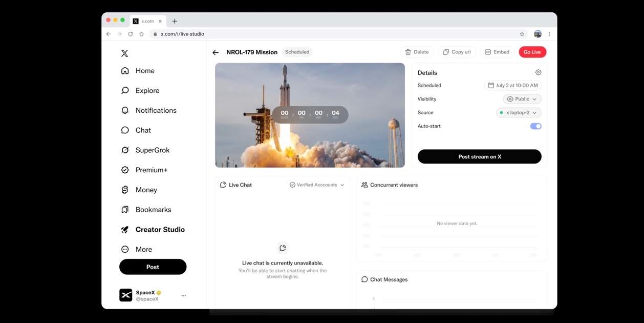Click the Embed button
This screenshot has width=644, height=323.
497,52
